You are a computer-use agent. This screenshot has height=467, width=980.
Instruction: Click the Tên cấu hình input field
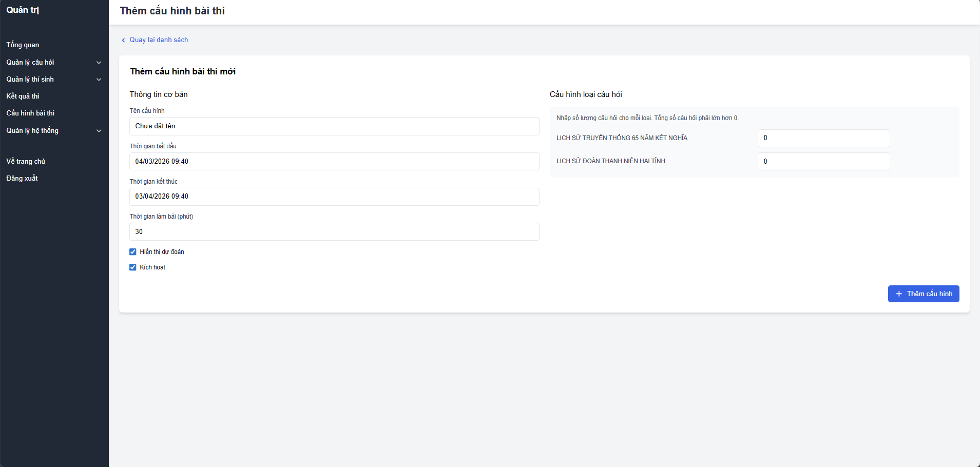[x=334, y=126]
